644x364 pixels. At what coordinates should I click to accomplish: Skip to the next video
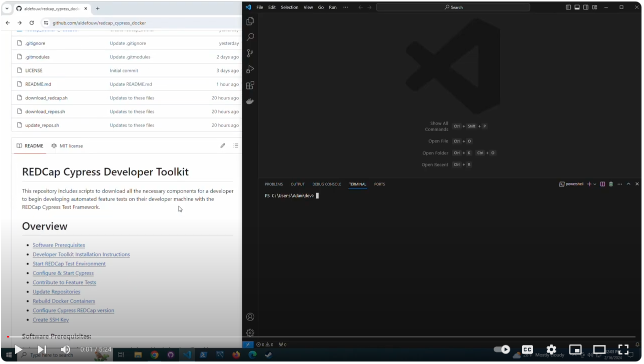tap(42, 349)
